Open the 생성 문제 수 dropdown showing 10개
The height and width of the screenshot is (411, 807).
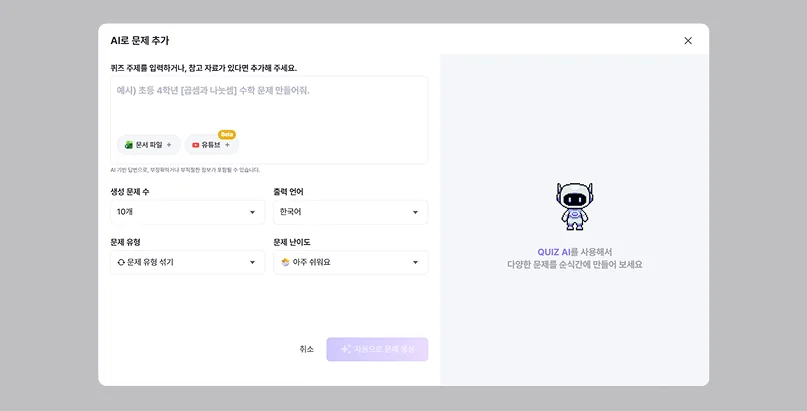(x=188, y=212)
